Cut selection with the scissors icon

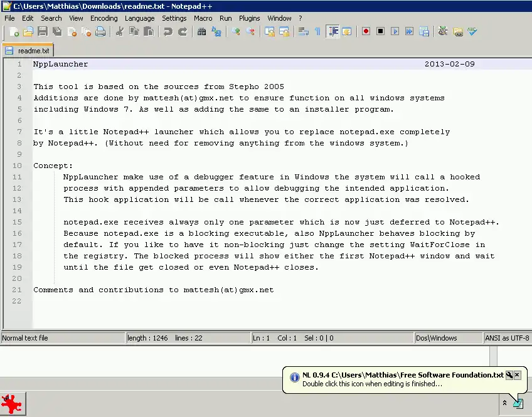point(119,31)
